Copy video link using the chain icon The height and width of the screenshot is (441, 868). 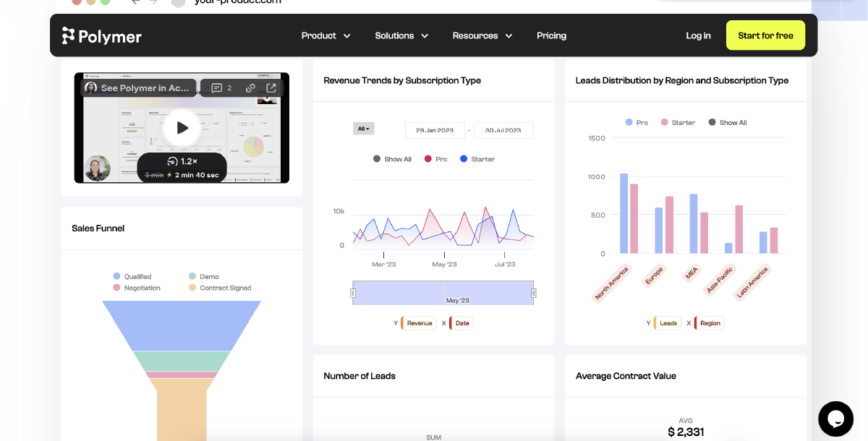(x=250, y=88)
